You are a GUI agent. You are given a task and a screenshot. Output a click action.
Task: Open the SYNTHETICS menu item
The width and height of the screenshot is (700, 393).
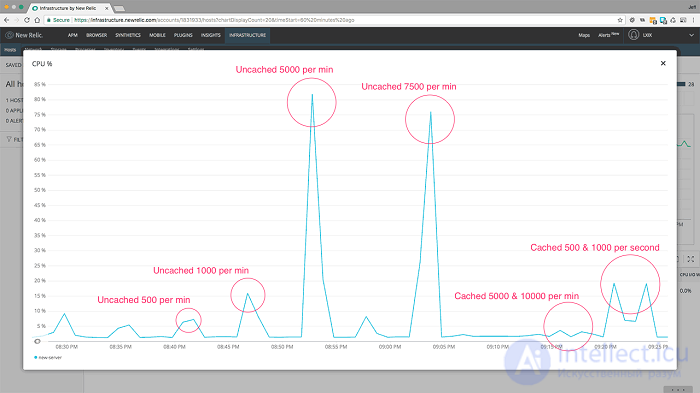128,35
